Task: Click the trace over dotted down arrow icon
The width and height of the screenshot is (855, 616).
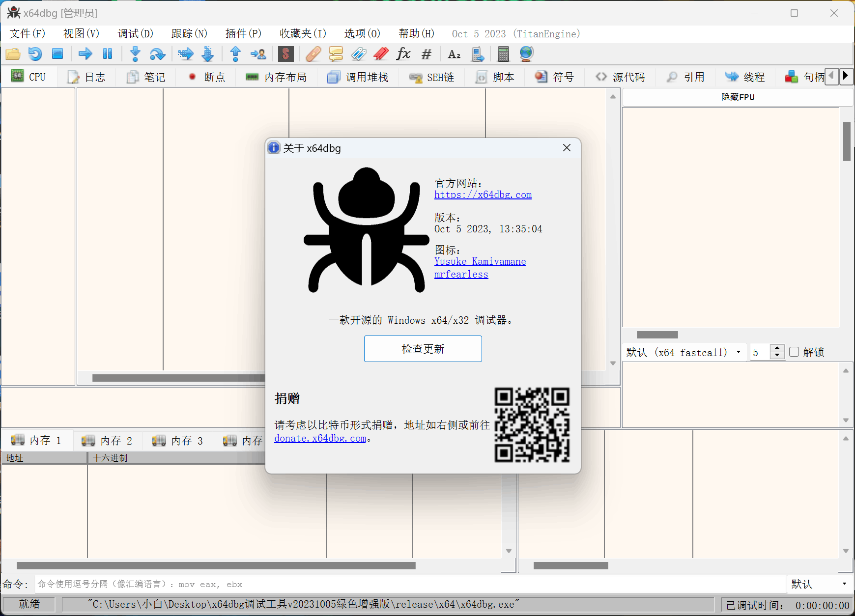Action: coord(208,54)
